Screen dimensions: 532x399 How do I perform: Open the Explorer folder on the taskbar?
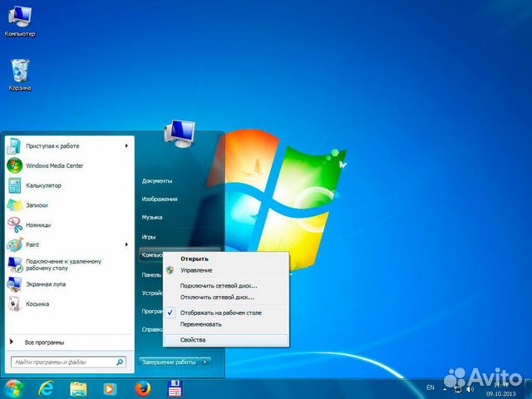click(78, 389)
